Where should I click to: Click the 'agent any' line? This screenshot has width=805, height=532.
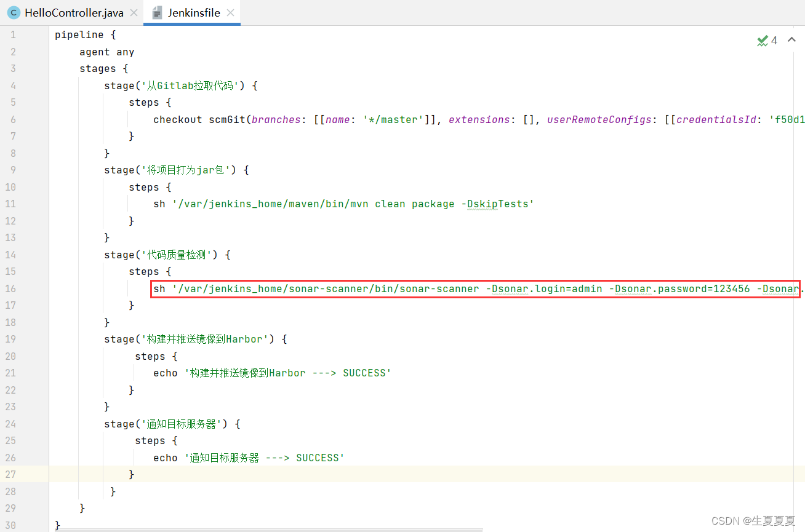[x=107, y=52]
